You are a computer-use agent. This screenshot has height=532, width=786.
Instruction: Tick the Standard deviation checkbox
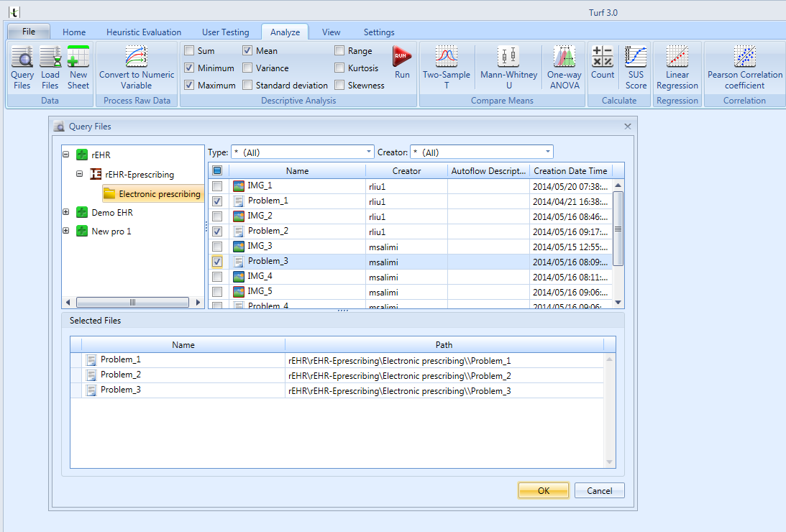click(247, 85)
